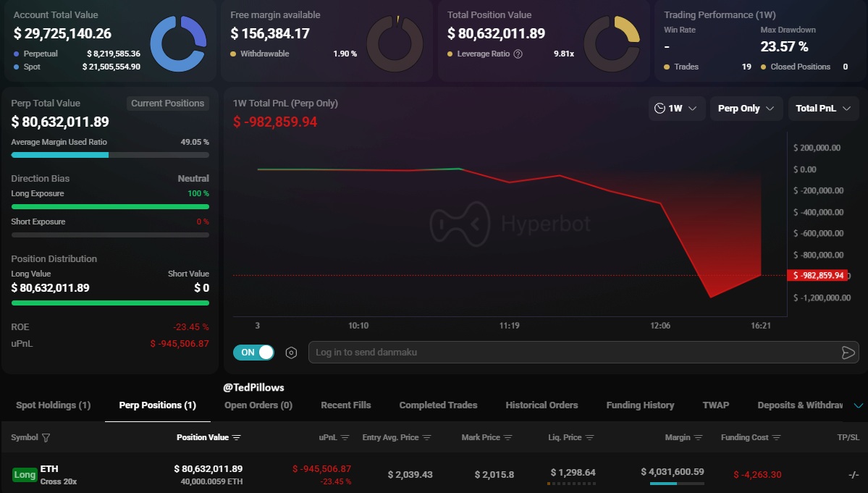Click the red -982,859.94 chart price marker

click(817, 276)
